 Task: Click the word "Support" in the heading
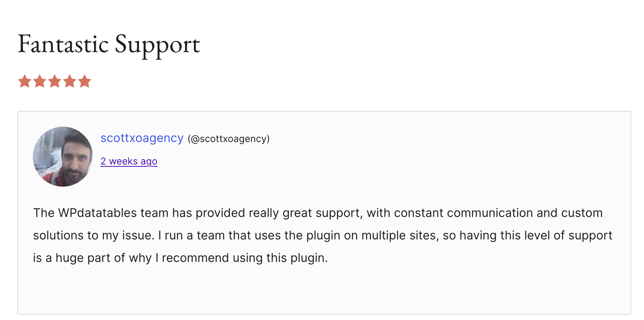click(157, 45)
